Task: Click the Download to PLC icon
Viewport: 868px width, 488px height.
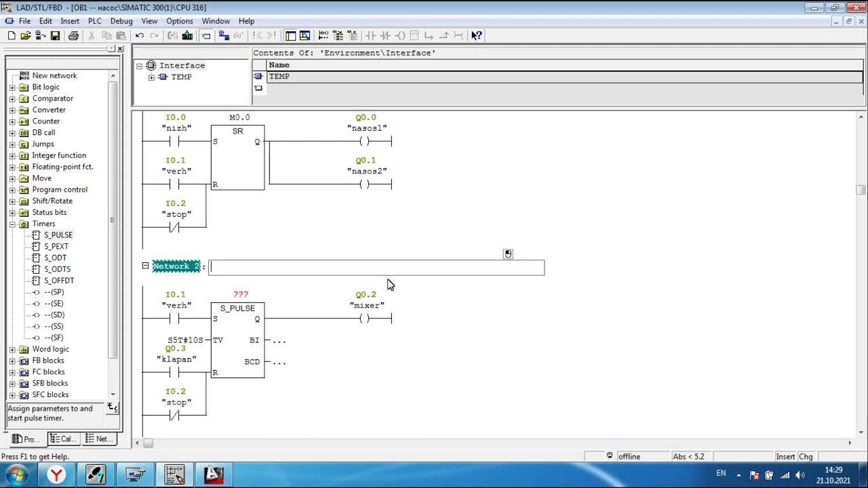Action: point(187,36)
